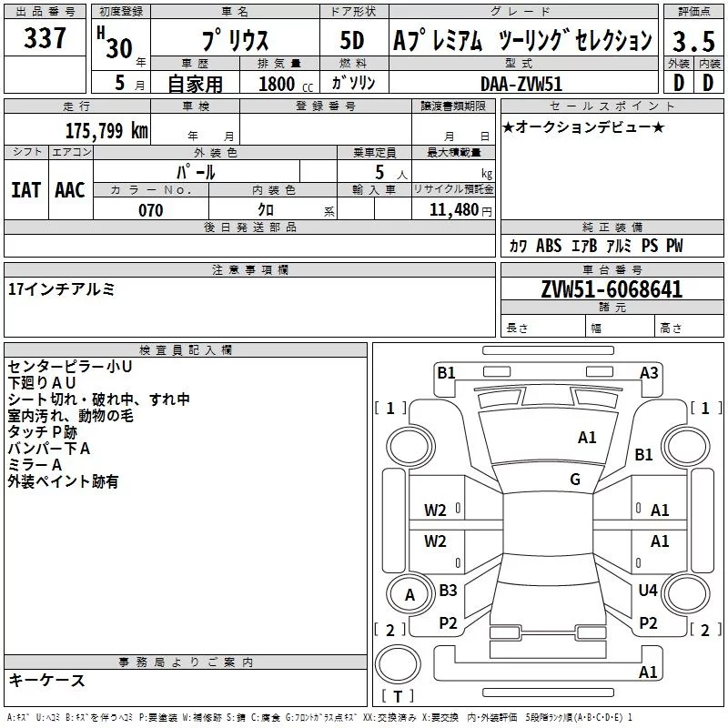This screenshot has width=728, height=728.
Task: Click the オークションデビュー sales point text
Action: pos(583,126)
